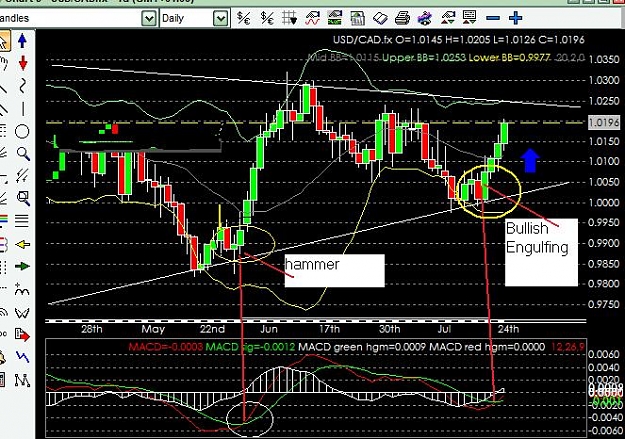Click the first currency $/€ toolbar icon
This screenshot has height=439, width=625.
point(244,18)
